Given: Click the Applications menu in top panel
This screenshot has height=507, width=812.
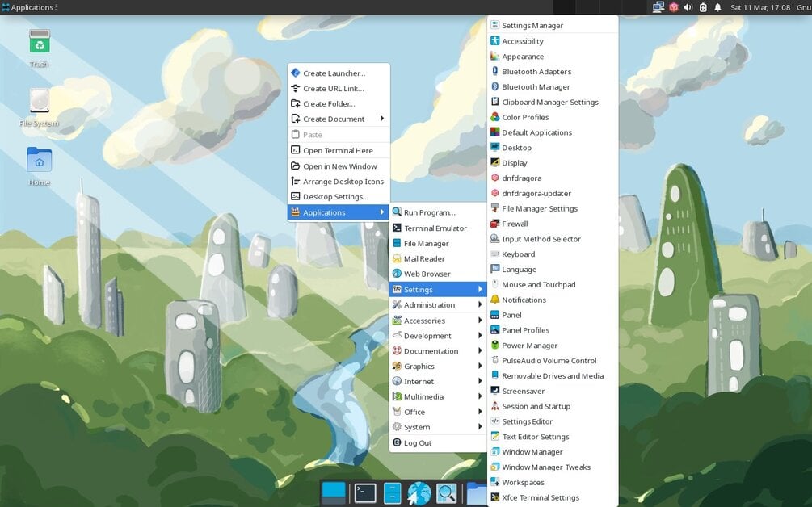Looking at the screenshot, I should [x=30, y=7].
